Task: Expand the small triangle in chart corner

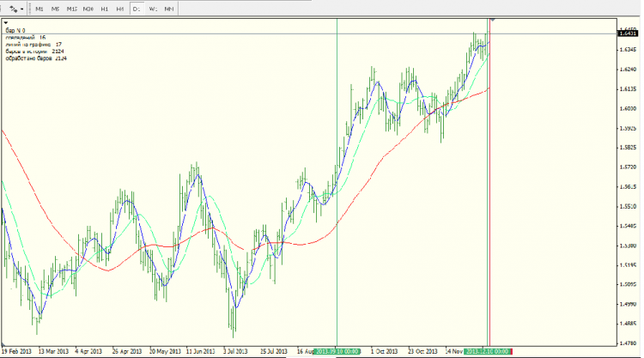Action: click(x=7, y=20)
